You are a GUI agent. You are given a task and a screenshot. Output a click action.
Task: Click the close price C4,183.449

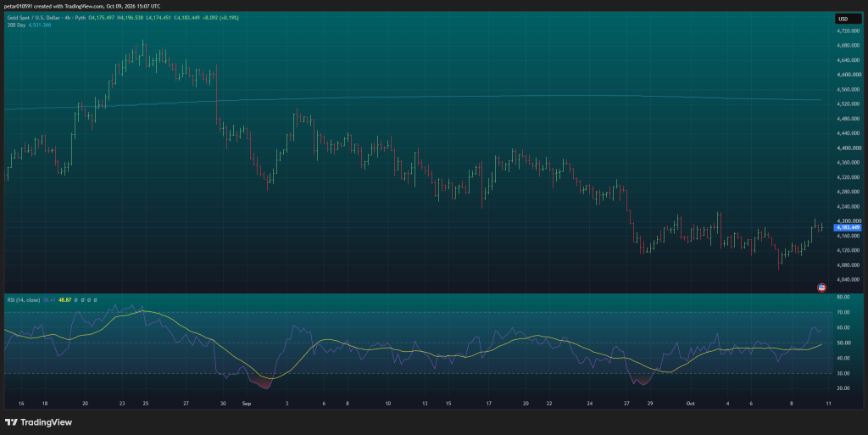tap(187, 18)
